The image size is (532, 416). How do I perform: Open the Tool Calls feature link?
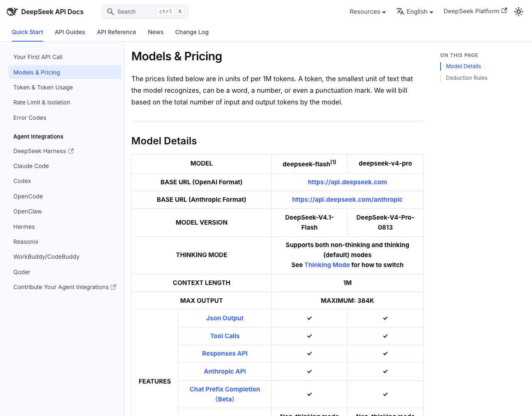tap(225, 336)
